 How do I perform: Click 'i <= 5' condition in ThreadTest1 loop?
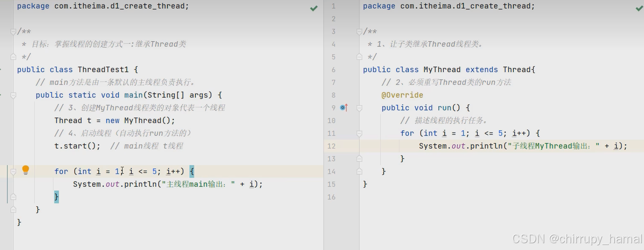(143, 171)
